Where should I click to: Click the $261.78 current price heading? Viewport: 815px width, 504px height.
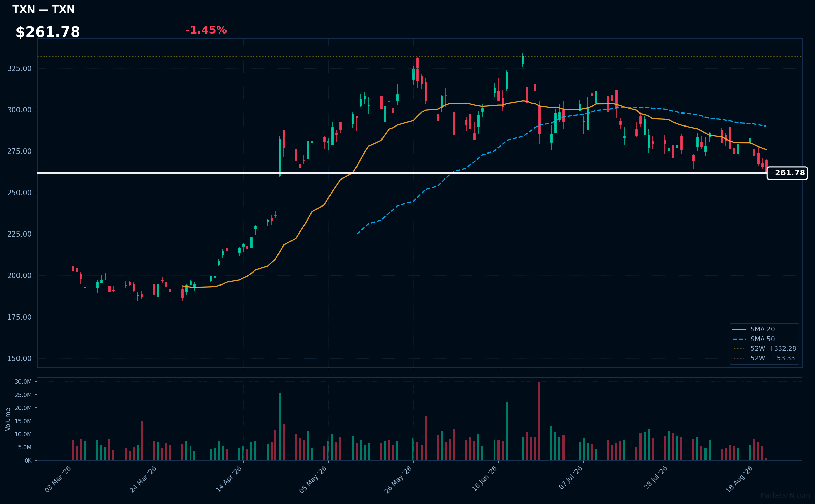point(48,32)
